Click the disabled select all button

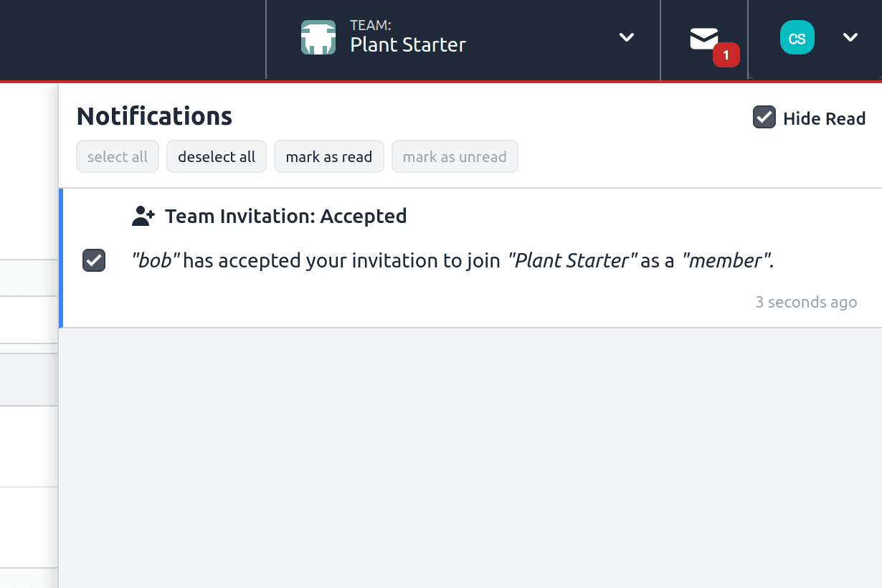pos(117,156)
